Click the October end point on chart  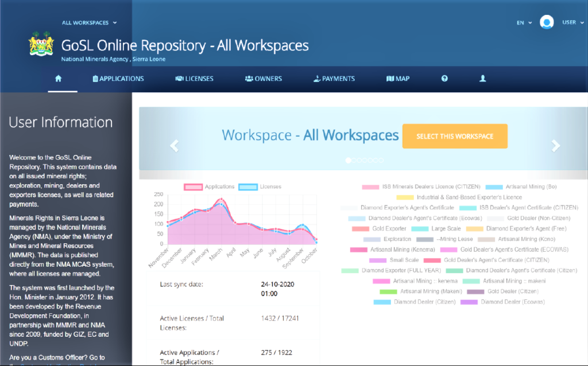coord(316,239)
